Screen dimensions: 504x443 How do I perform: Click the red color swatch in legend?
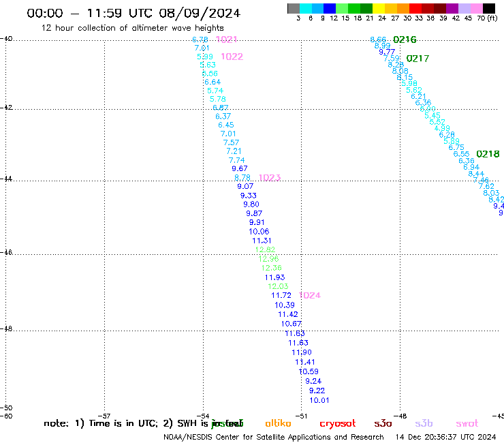click(x=415, y=8)
